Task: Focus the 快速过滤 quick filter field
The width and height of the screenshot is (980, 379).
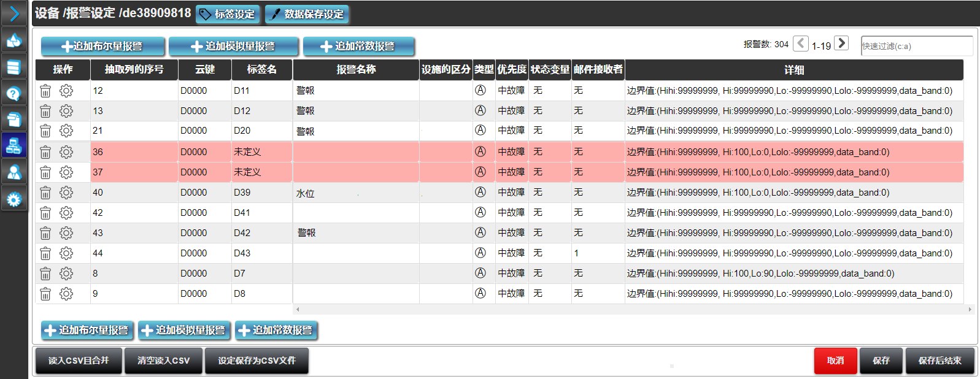Action: 916,46
